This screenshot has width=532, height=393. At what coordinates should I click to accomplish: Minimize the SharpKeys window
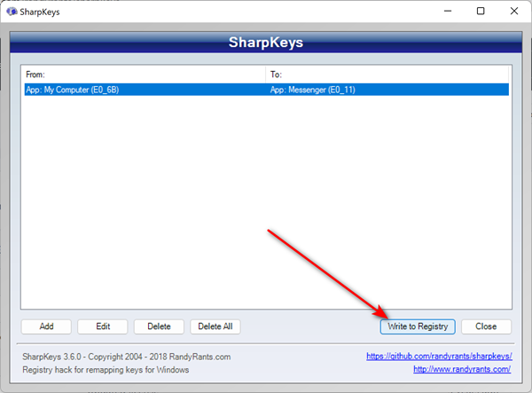click(x=448, y=12)
